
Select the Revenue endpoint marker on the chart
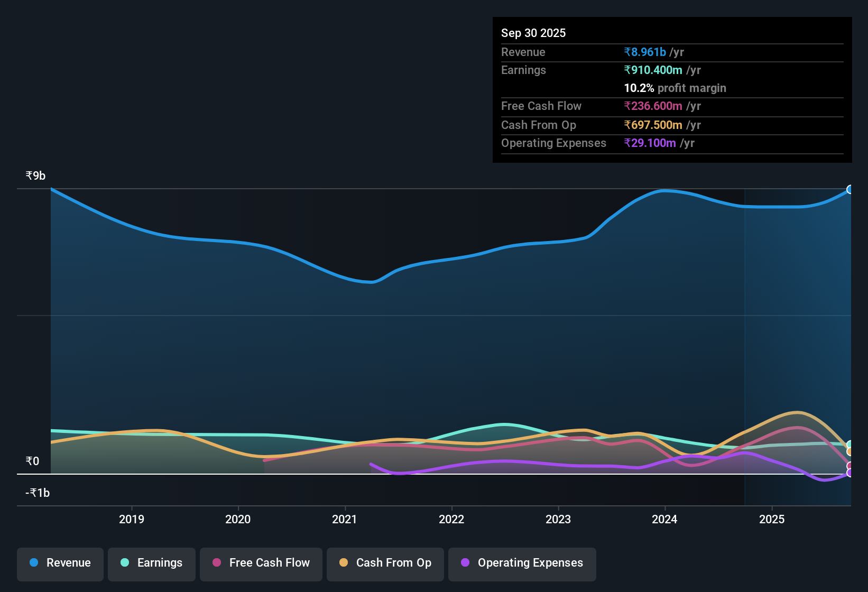pyautogui.click(x=850, y=189)
